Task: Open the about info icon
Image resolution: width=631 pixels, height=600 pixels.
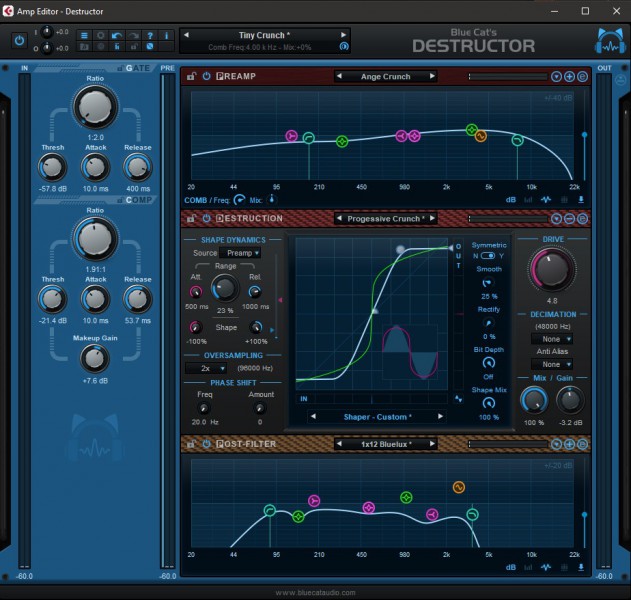Action: click(166, 35)
